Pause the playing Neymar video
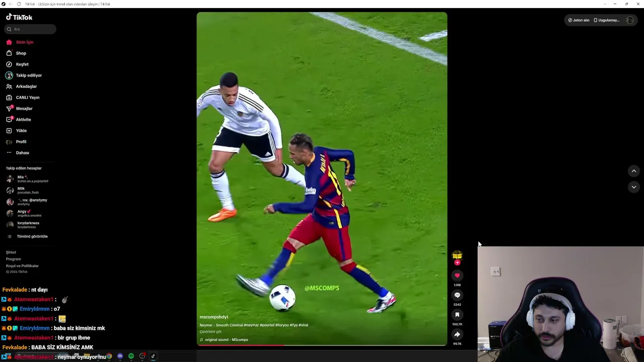 322,178
